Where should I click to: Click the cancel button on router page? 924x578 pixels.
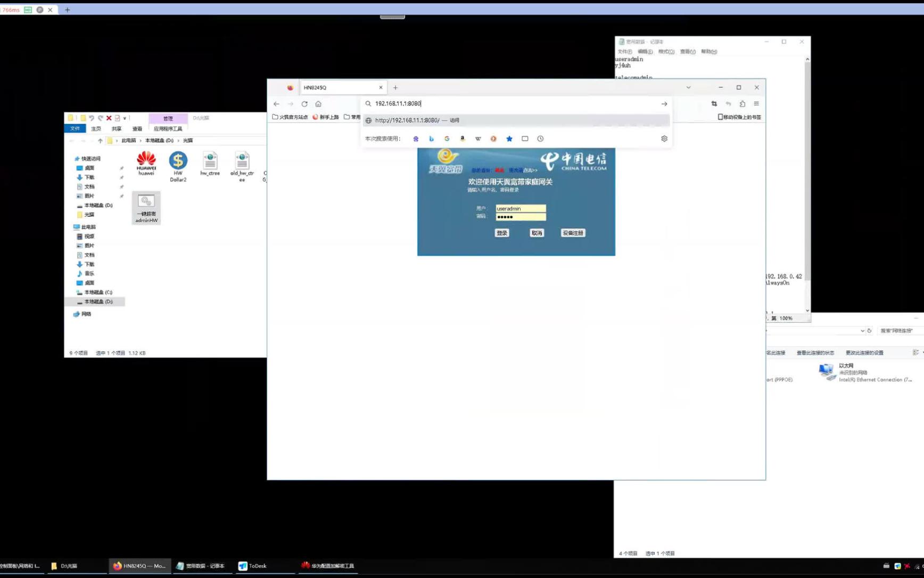click(537, 233)
